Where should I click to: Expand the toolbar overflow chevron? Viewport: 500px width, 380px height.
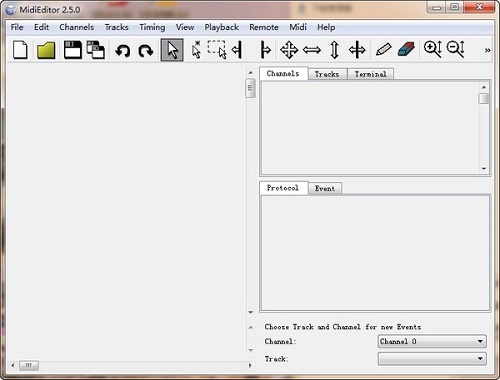487,50
